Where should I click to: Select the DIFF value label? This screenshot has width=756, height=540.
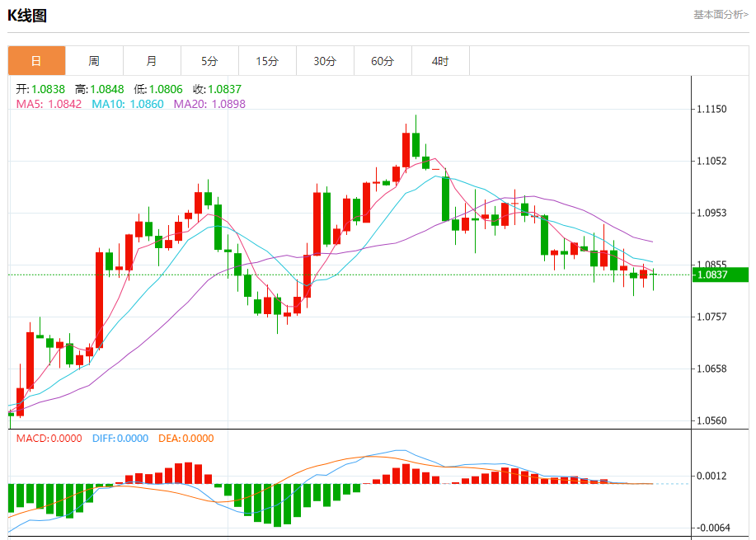120,439
